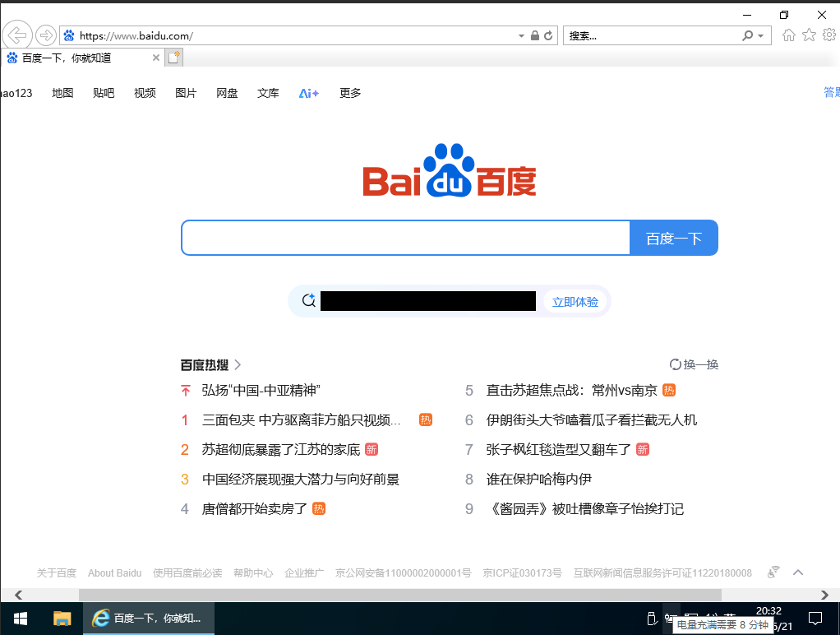
Task: Open 图片 in the top navigation
Action: pyautogui.click(x=186, y=93)
